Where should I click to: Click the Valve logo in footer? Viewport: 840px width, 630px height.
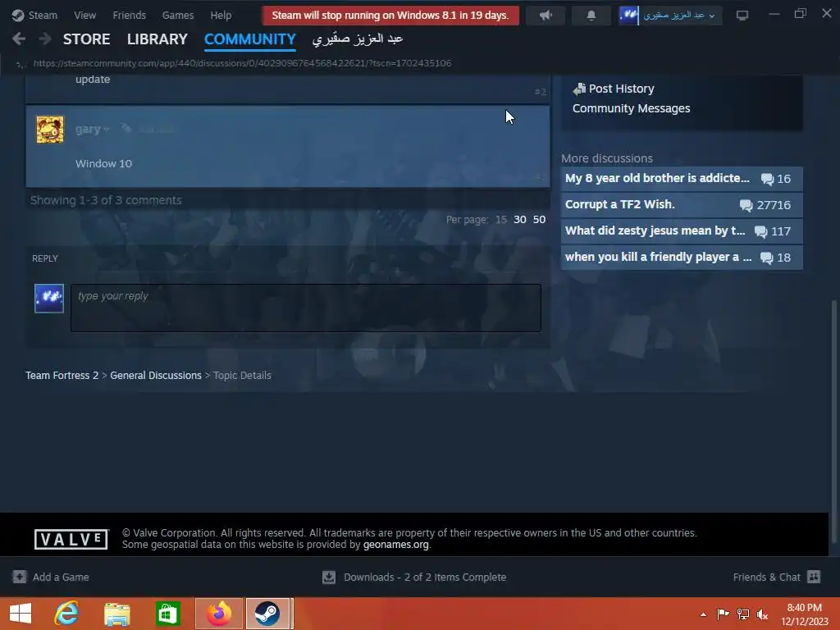coord(71,539)
